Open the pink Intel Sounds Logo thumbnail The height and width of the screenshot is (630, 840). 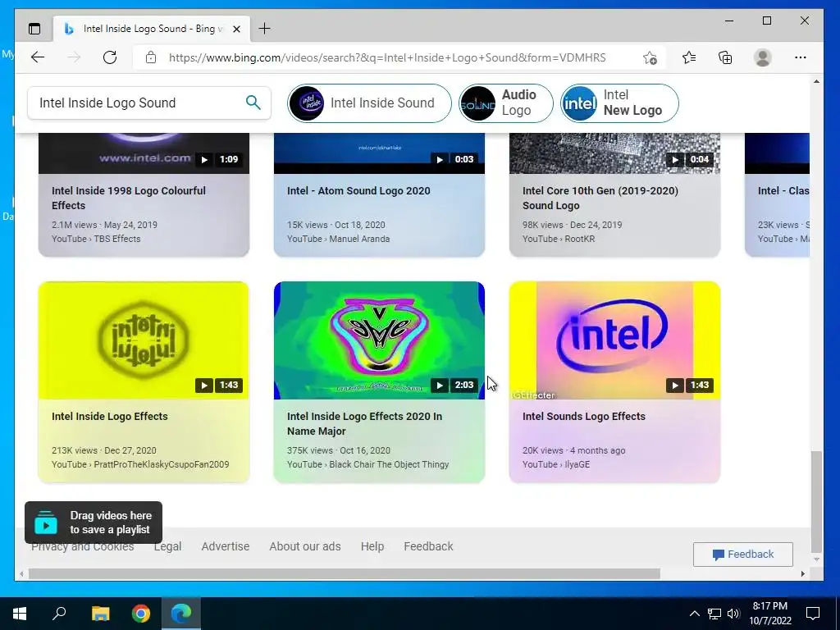tap(614, 340)
